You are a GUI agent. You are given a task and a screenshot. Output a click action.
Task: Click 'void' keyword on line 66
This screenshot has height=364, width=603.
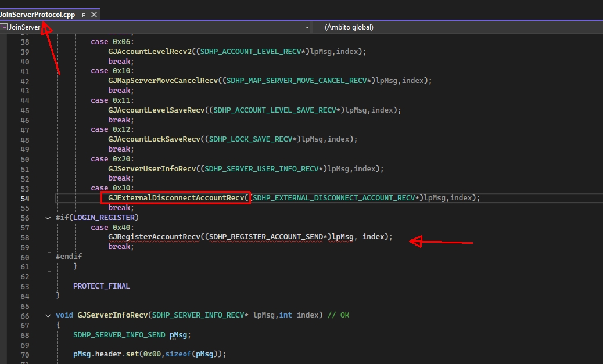[x=64, y=315]
